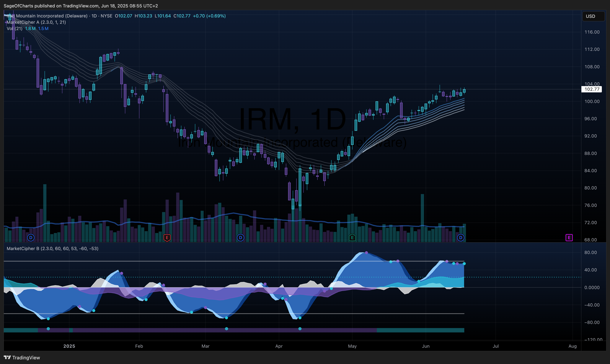Click the 2025 label on time axis
The width and height of the screenshot is (610, 364).
(69, 346)
